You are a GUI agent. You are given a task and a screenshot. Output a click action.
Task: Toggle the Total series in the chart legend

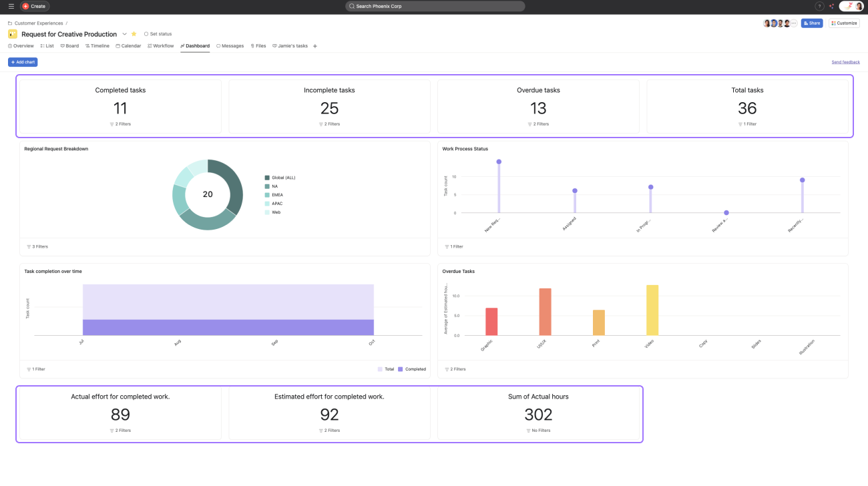point(381,369)
